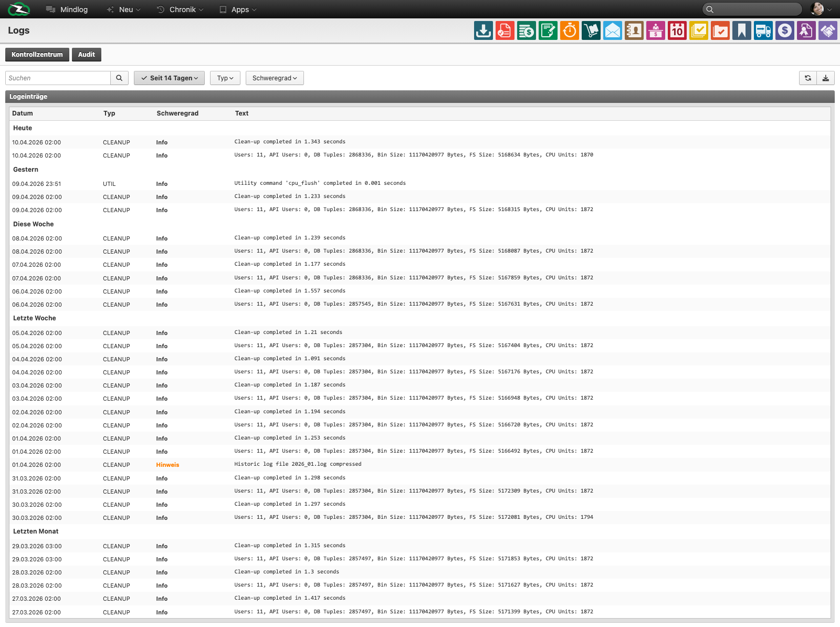Open the hand truck inventory icon
The image size is (840, 627).
tap(591, 30)
